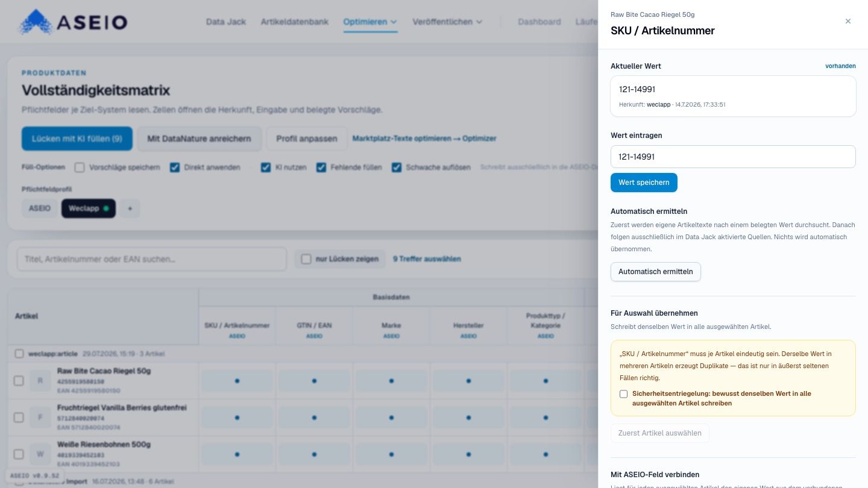Select the Raw Bite Cacao Riegel 50g row checkbox
This screenshot has width=868, height=488.
point(19,381)
